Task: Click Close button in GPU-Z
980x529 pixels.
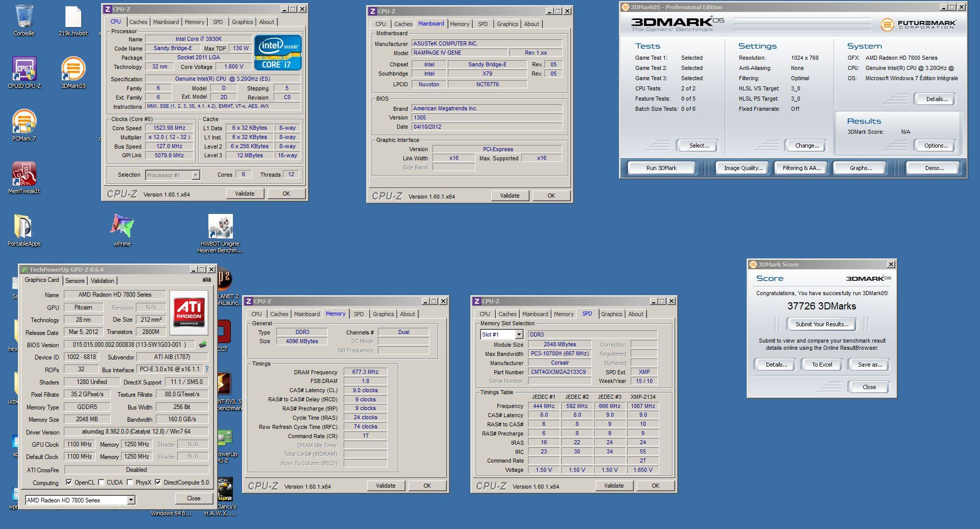Action: (194, 498)
